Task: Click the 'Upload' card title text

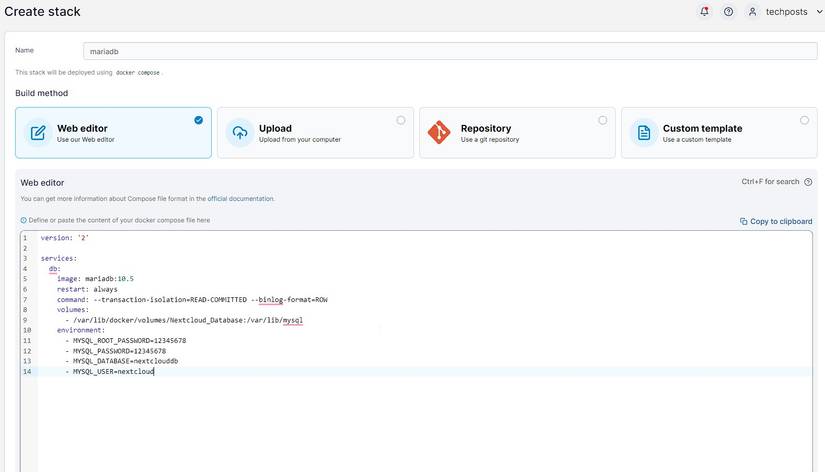Action: [275, 128]
